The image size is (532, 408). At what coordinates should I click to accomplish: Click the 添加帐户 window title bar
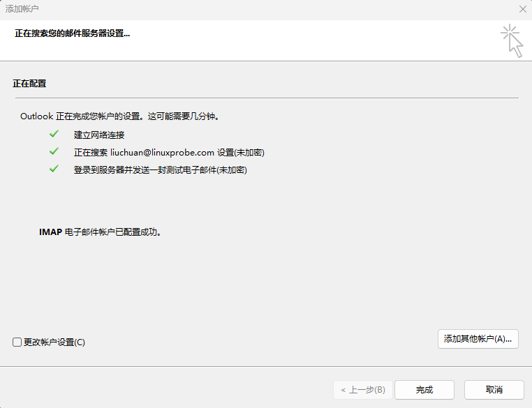point(209,9)
